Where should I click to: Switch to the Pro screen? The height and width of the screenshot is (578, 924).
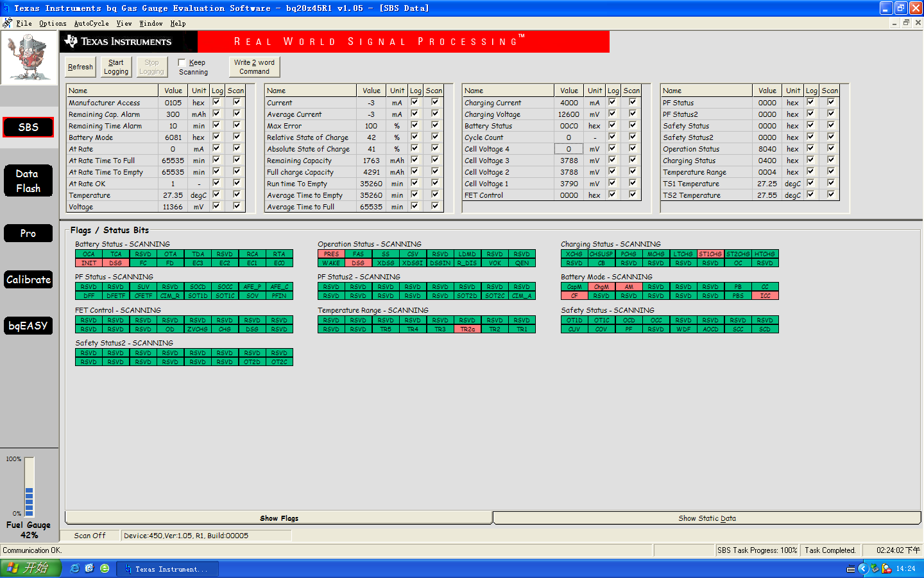point(28,233)
